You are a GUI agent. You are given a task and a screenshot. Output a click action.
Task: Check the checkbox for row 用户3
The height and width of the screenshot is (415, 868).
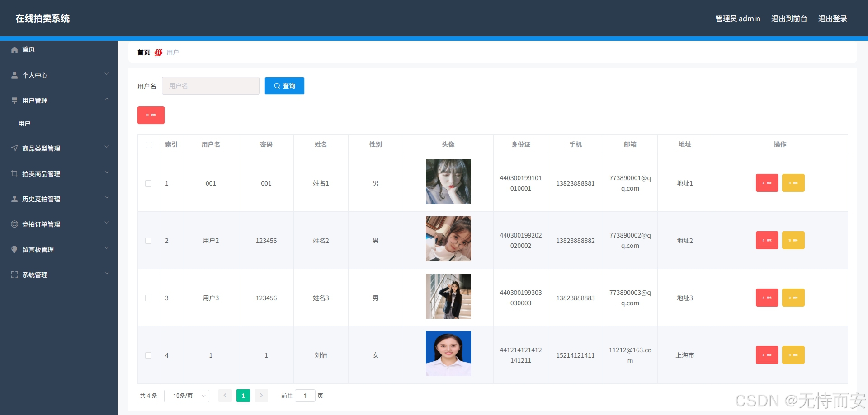point(148,298)
